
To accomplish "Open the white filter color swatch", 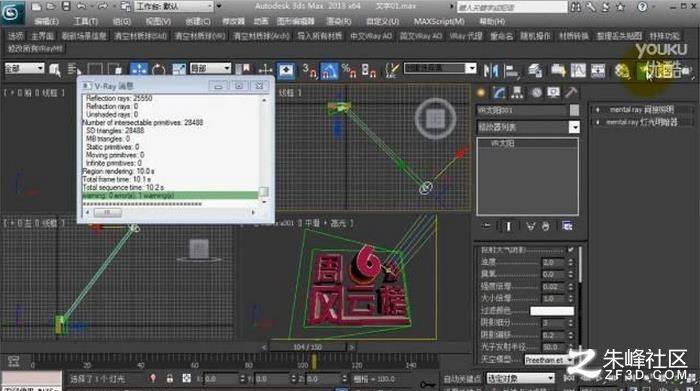I will (552, 311).
